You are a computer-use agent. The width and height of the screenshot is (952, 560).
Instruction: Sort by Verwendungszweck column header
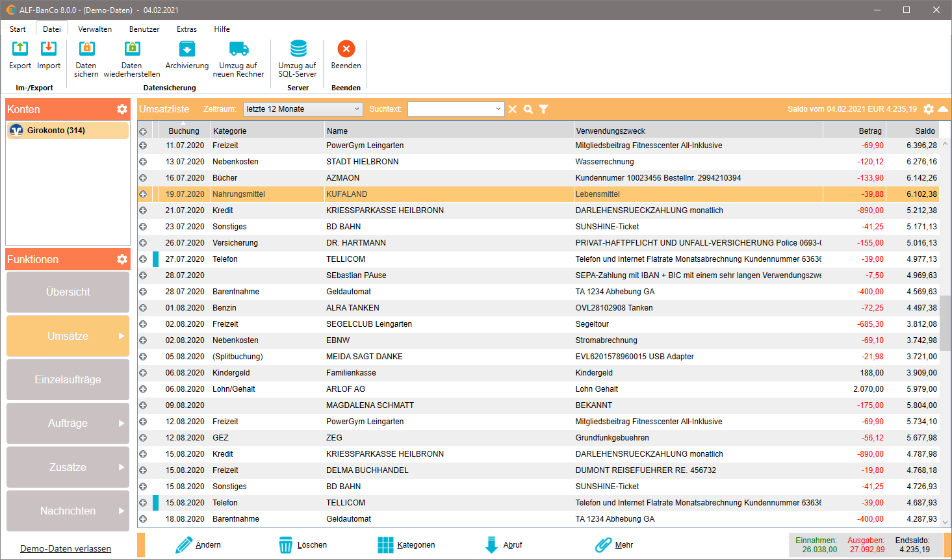[x=698, y=131]
